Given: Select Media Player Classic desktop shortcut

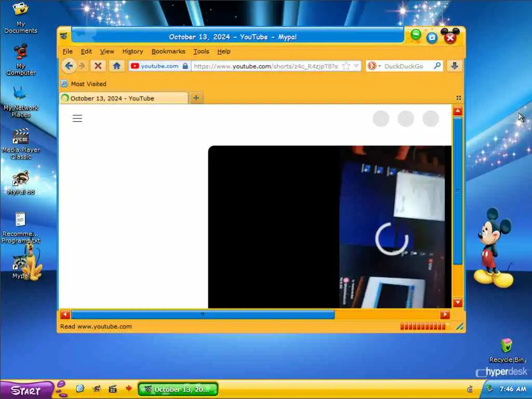Looking at the screenshot, I should [x=21, y=144].
